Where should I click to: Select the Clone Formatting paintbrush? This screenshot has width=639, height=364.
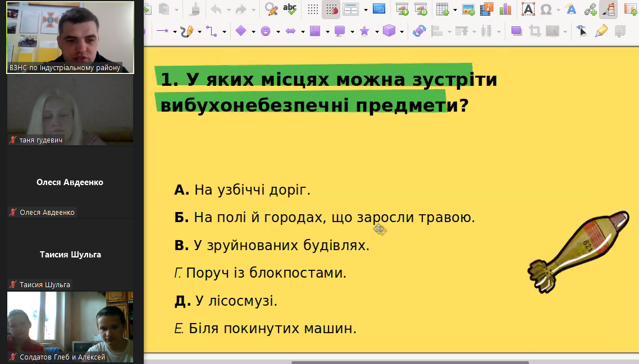195,9
